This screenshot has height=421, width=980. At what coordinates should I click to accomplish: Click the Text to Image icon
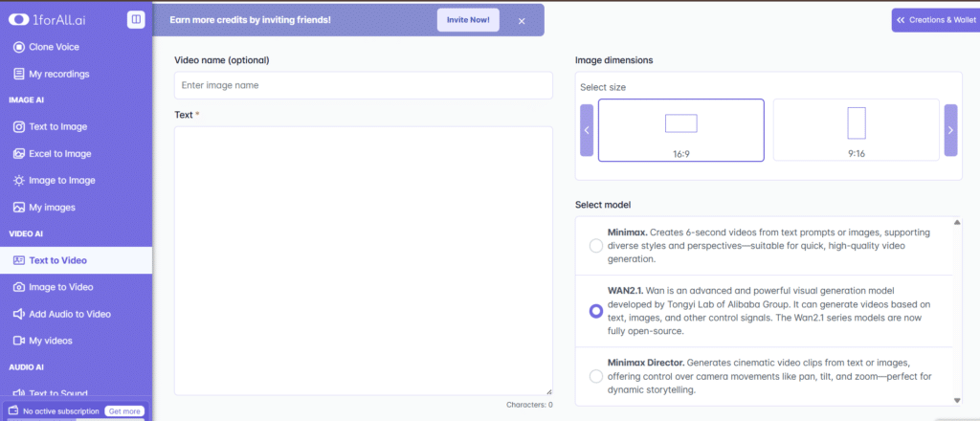coord(19,126)
